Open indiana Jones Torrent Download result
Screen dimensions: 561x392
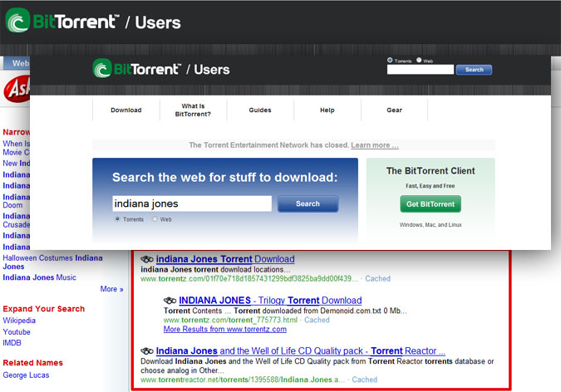click(225, 259)
